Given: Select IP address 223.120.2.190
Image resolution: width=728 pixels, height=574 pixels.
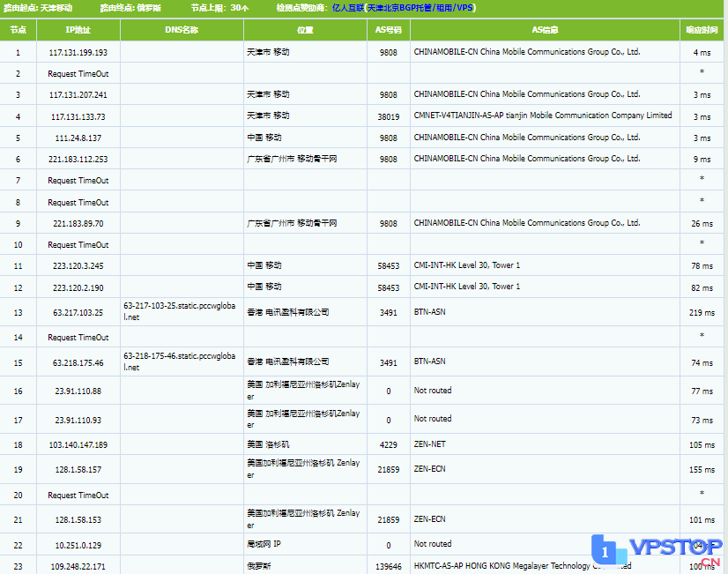Looking at the screenshot, I should pyautogui.click(x=78, y=288).
